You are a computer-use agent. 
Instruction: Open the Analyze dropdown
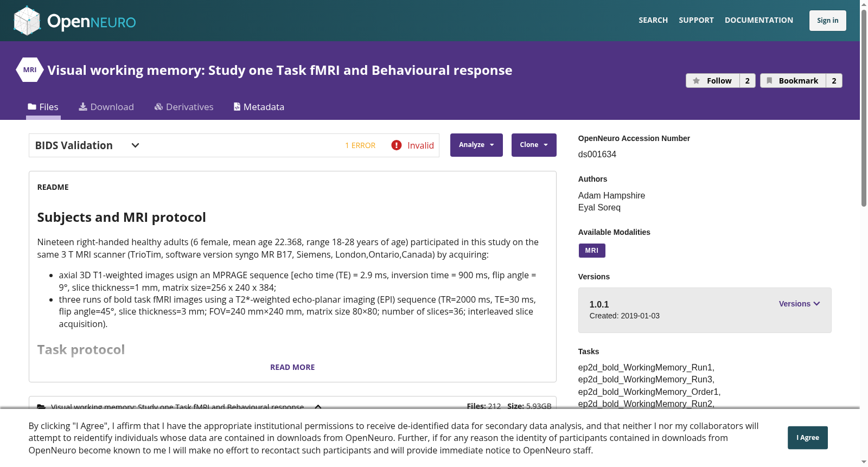pos(476,145)
